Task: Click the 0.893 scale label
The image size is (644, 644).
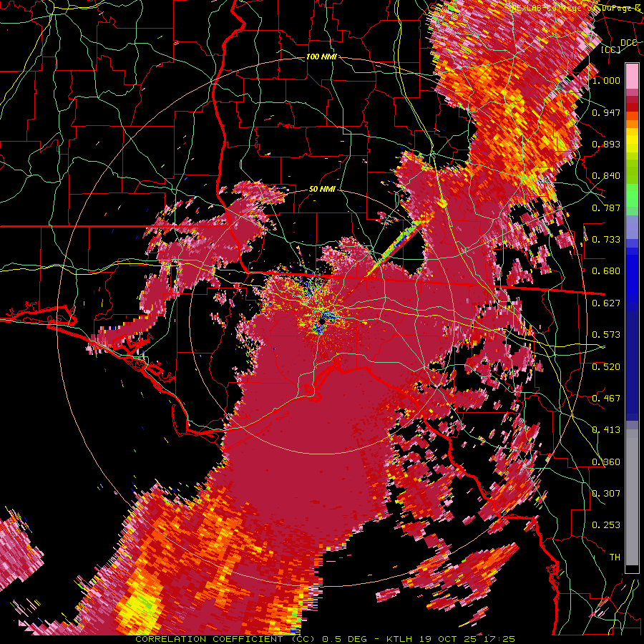Action: tap(606, 144)
